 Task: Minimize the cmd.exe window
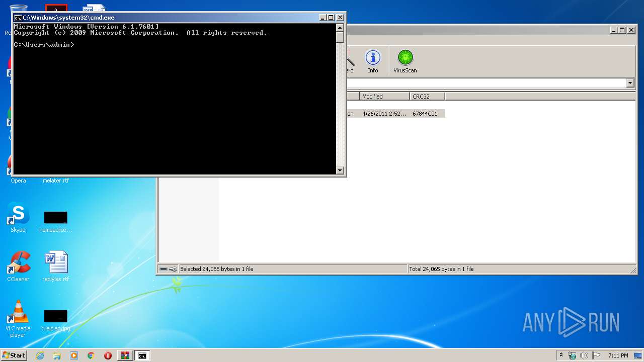(x=323, y=18)
